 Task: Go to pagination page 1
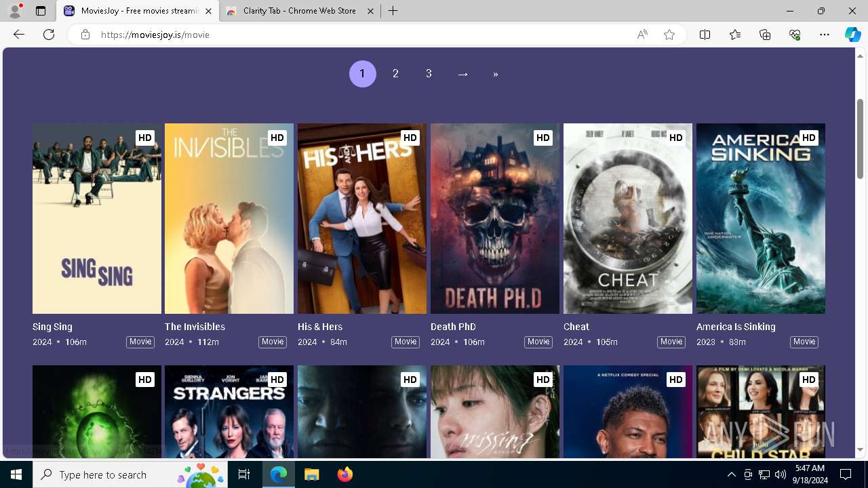point(362,74)
